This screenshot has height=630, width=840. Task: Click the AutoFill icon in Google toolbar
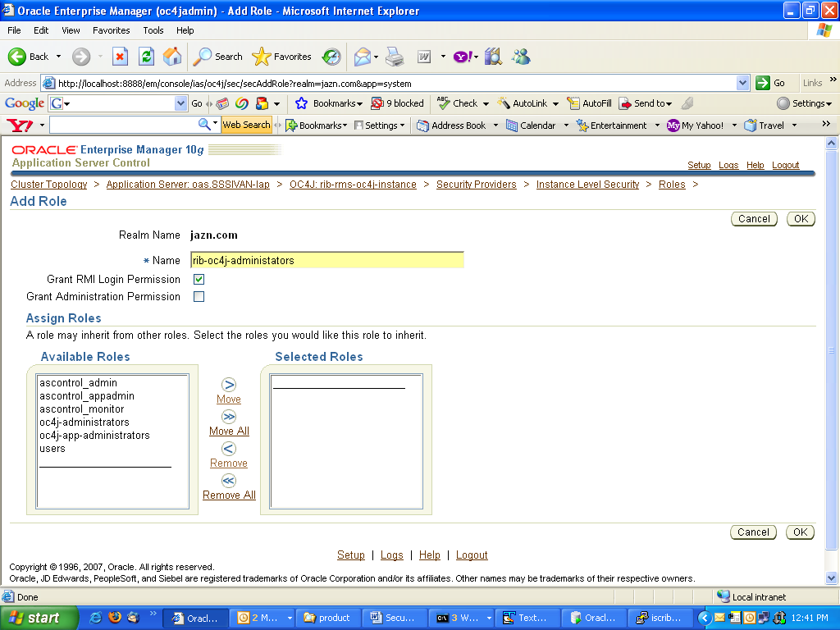[573, 103]
